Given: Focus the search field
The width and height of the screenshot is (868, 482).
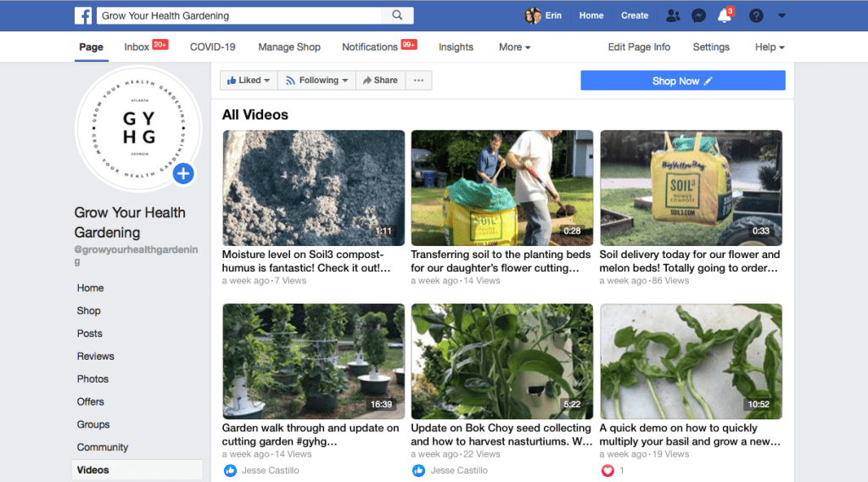Looking at the screenshot, I should (x=239, y=15).
